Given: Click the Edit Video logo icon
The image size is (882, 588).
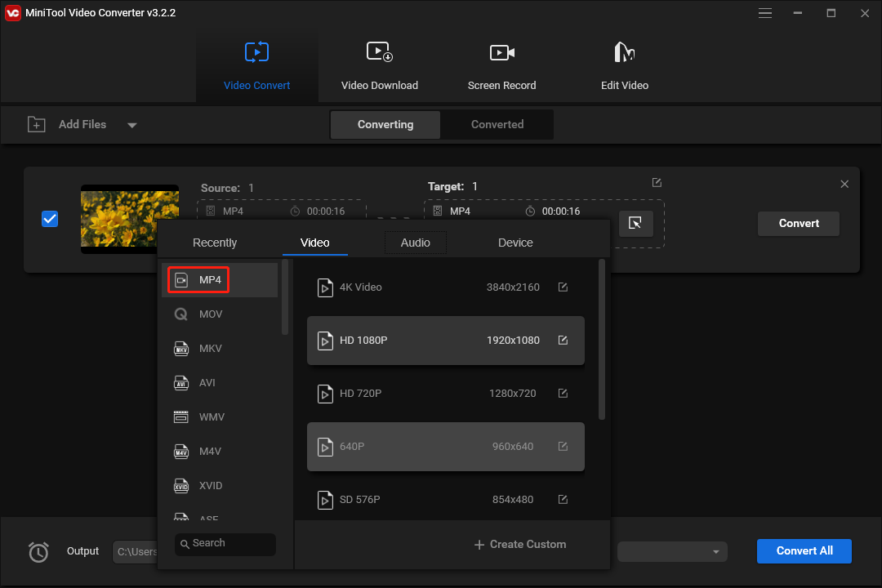Looking at the screenshot, I should [x=625, y=51].
